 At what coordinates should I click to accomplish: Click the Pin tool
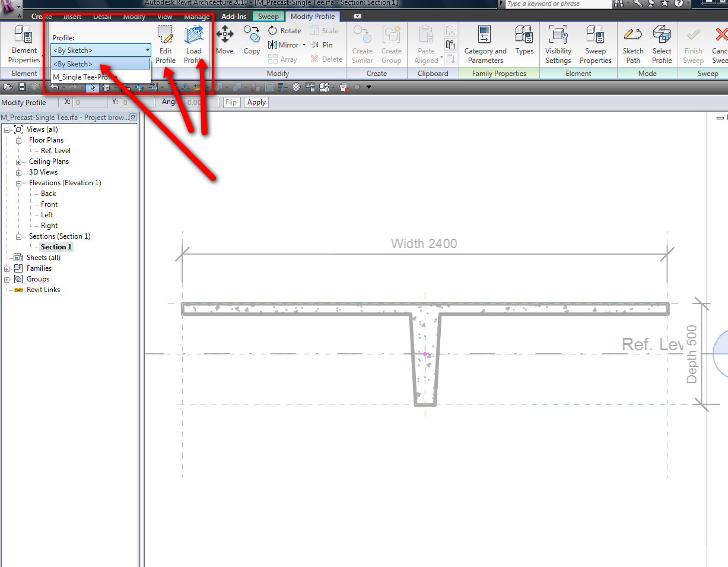click(322, 45)
